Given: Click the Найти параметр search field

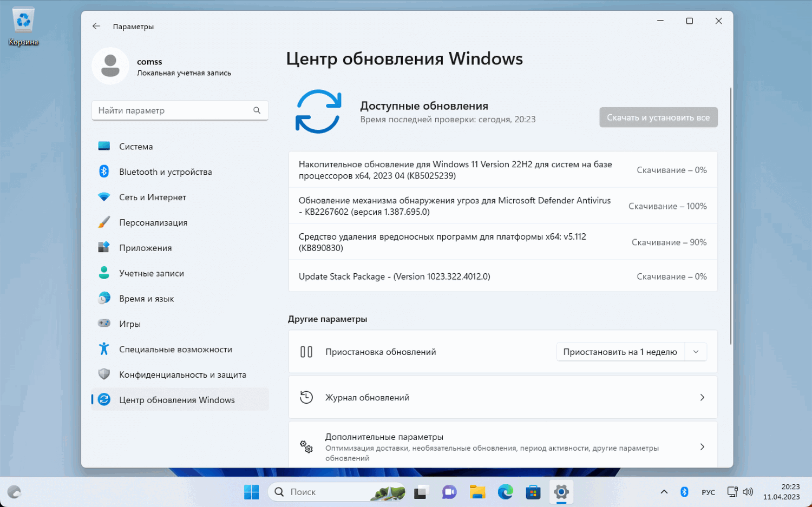Looking at the screenshot, I should pyautogui.click(x=180, y=110).
